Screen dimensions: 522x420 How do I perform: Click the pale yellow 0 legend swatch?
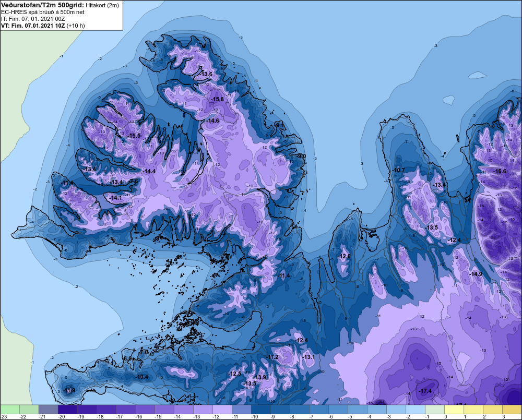point(454,409)
